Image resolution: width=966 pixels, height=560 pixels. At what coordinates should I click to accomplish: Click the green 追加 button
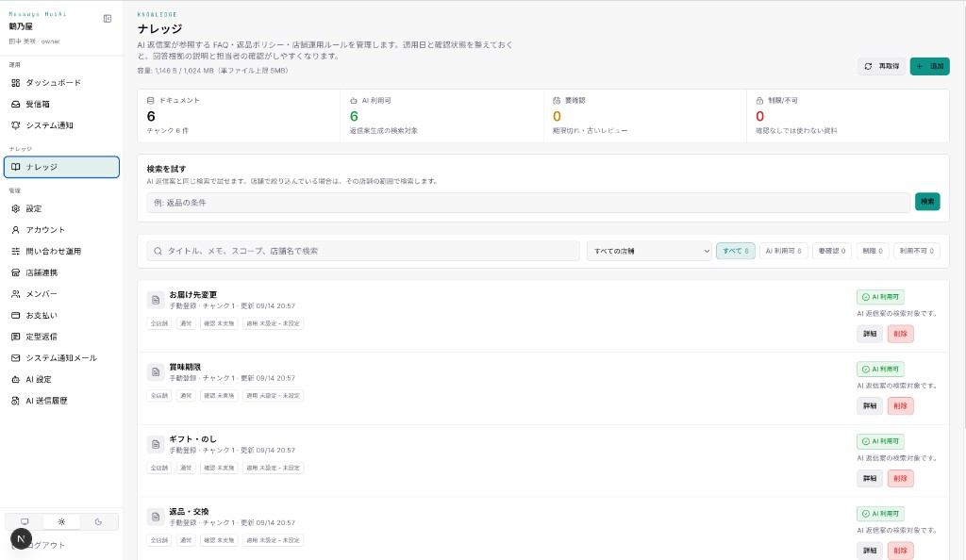point(929,66)
